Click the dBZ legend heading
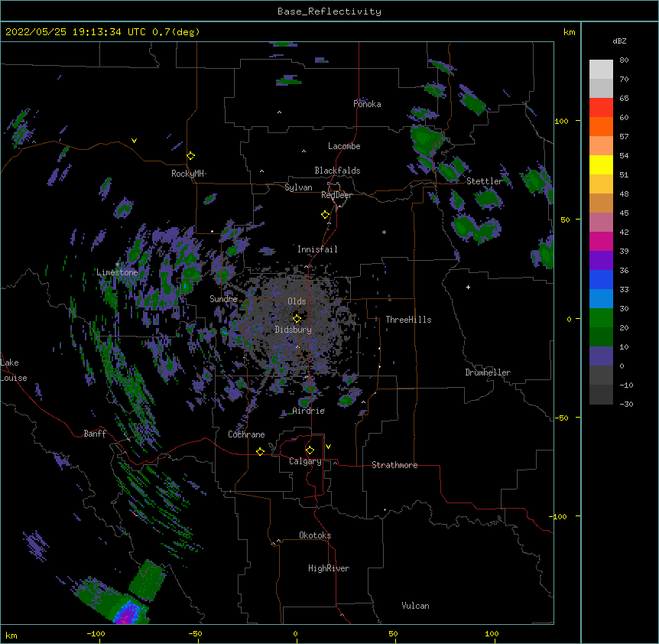 coord(619,41)
